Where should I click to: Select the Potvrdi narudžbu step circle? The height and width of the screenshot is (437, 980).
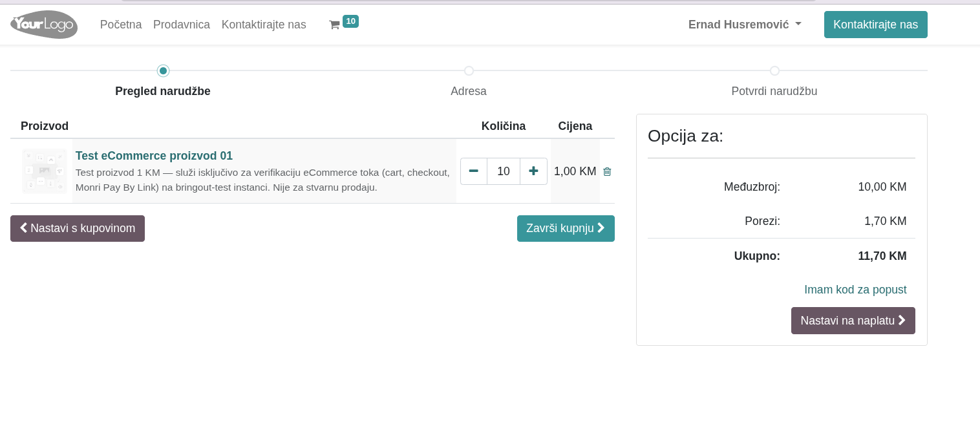pyautogui.click(x=774, y=71)
